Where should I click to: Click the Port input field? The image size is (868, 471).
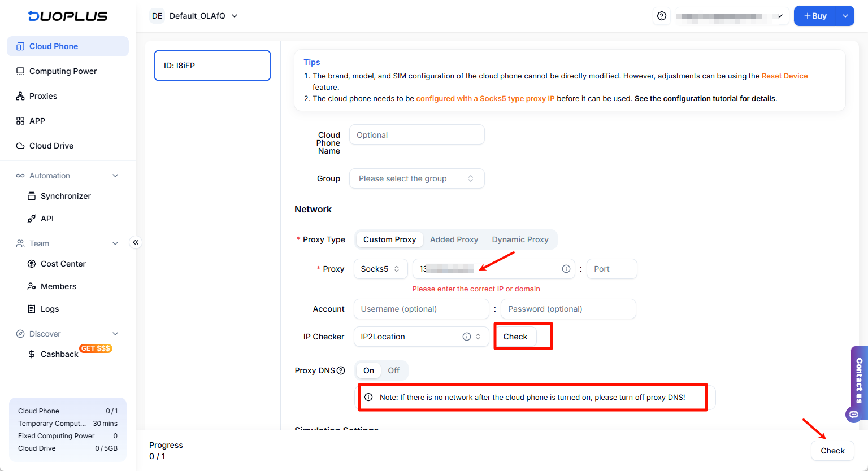pos(611,269)
